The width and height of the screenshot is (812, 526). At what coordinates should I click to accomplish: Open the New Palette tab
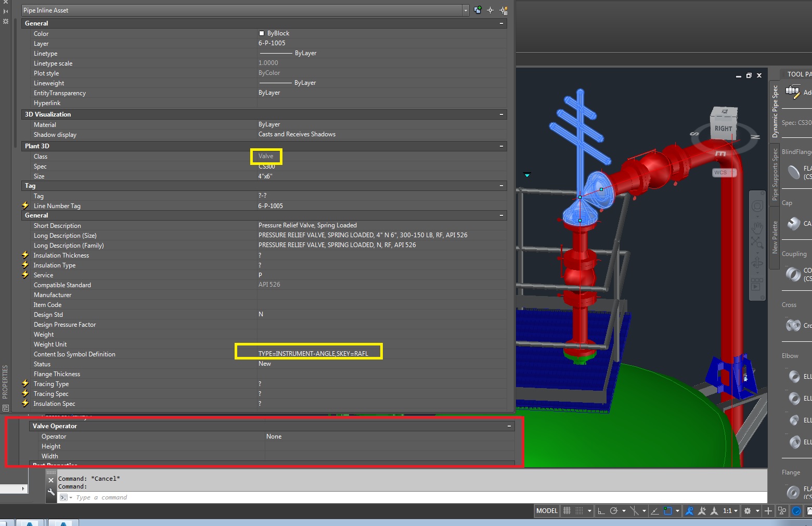pos(775,237)
